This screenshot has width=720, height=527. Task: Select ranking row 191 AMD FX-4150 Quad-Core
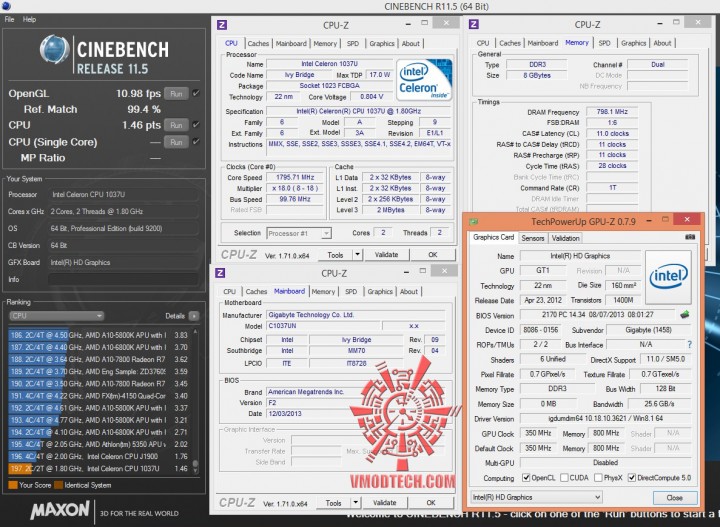click(x=100, y=396)
